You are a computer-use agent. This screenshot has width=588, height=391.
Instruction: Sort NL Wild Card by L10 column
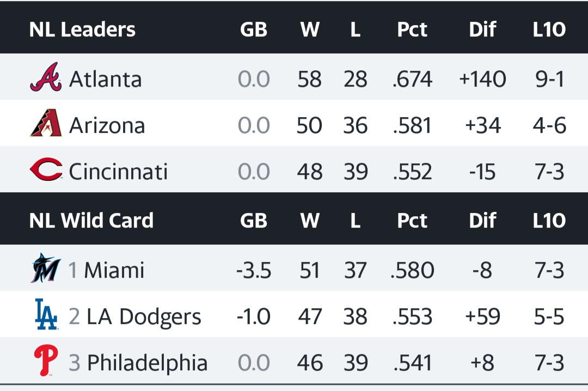coord(549,221)
